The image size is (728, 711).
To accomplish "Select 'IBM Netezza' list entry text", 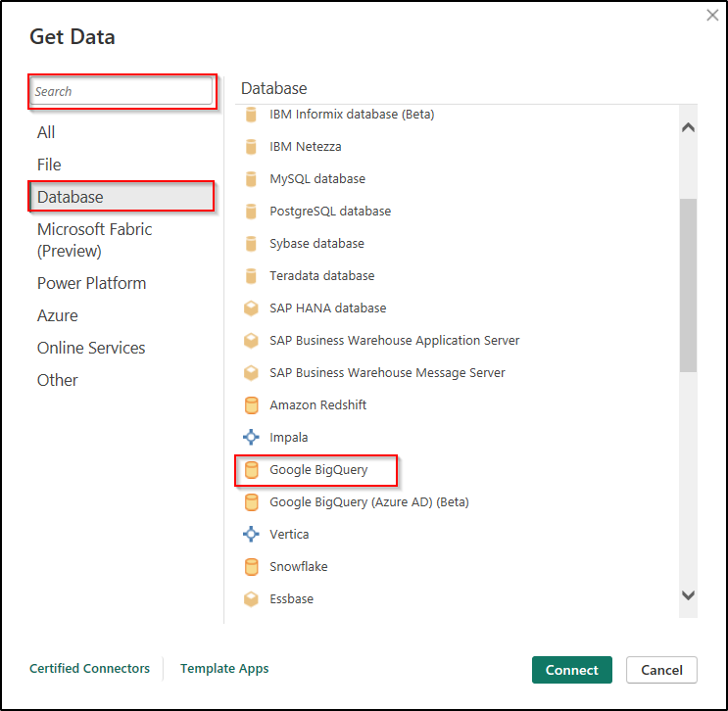I will (x=306, y=147).
